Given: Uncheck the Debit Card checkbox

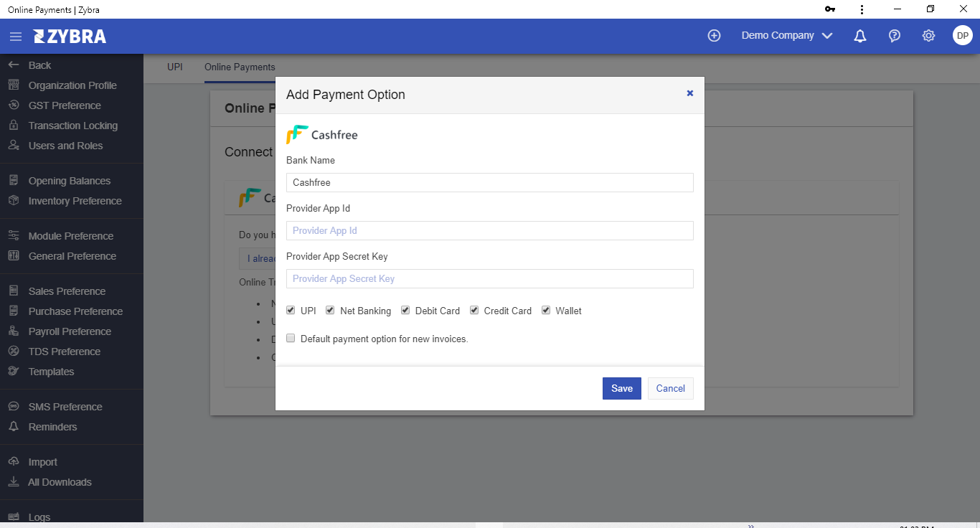Looking at the screenshot, I should (x=405, y=310).
